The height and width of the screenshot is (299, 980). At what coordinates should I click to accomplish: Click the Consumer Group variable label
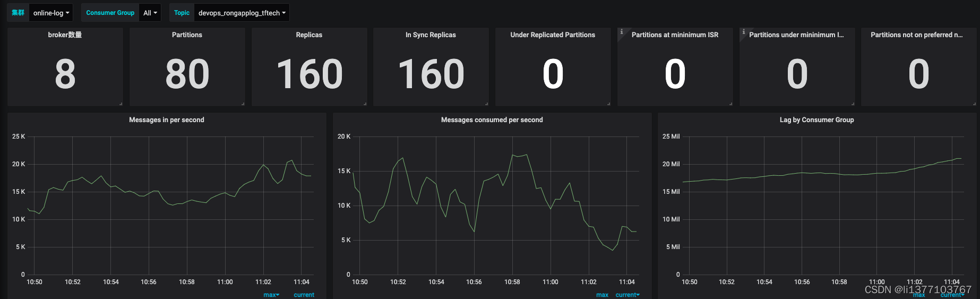pos(110,13)
